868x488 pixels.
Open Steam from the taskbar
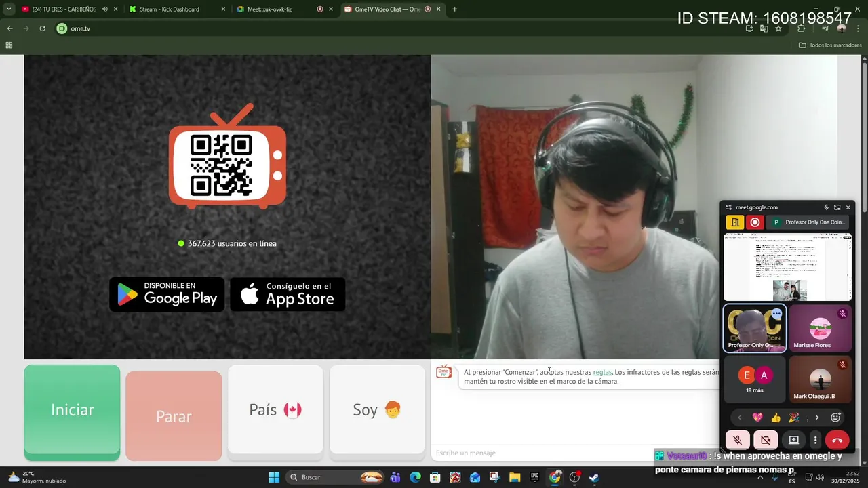coord(594,477)
